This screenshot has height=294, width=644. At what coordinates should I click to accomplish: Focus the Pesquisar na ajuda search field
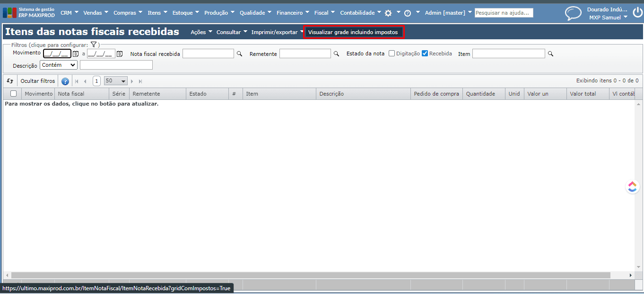504,13
